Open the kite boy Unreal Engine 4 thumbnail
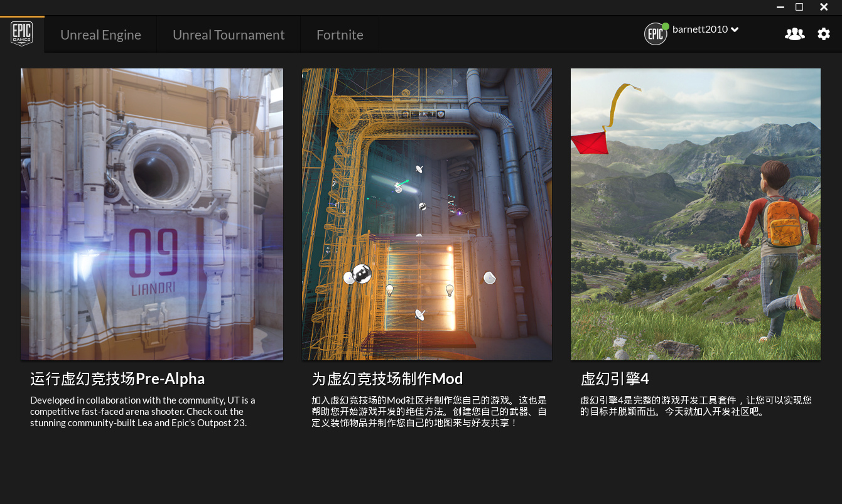842x504 pixels. (x=696, y=214)
